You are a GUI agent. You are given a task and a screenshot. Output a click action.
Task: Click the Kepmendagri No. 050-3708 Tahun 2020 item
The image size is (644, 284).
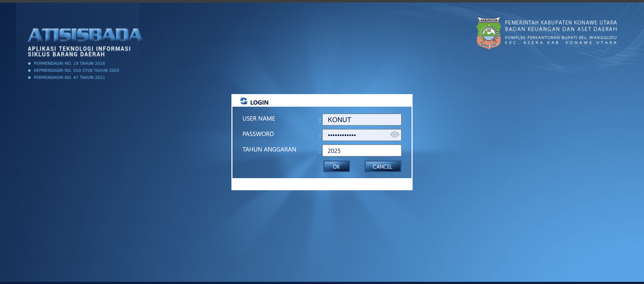click(x=76, y=70)
